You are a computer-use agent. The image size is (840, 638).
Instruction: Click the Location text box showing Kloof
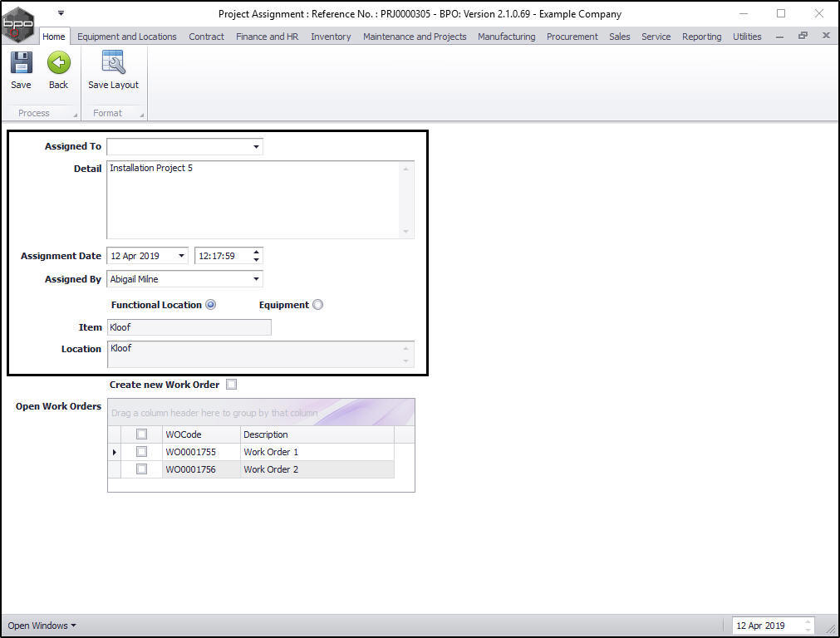260,354
